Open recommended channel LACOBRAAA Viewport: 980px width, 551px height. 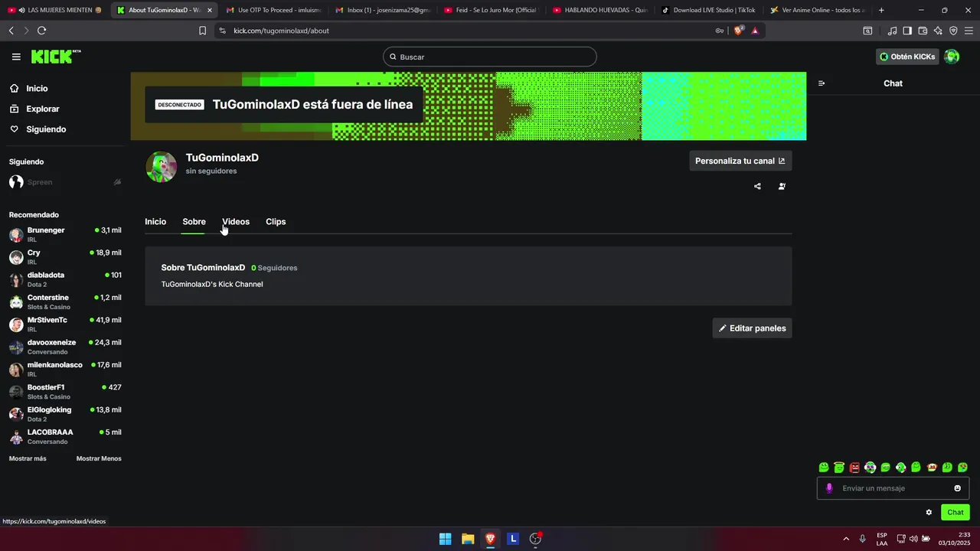click(65, 436)
